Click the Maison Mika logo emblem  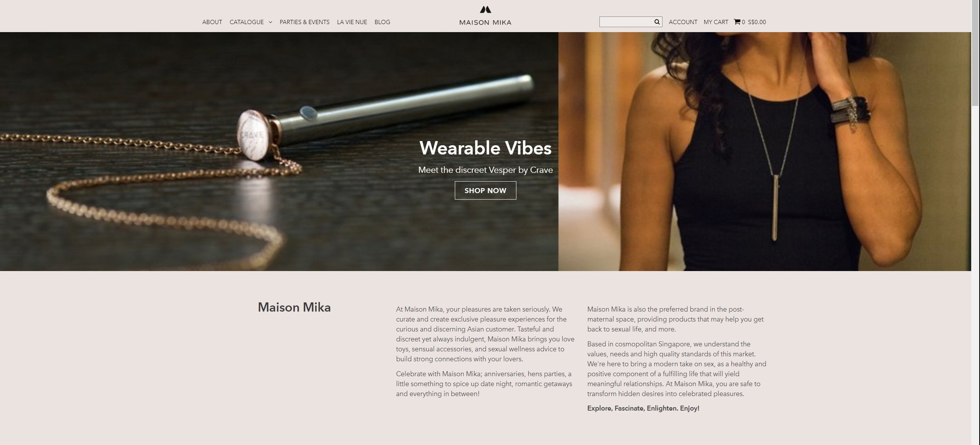tap(485, 10)
